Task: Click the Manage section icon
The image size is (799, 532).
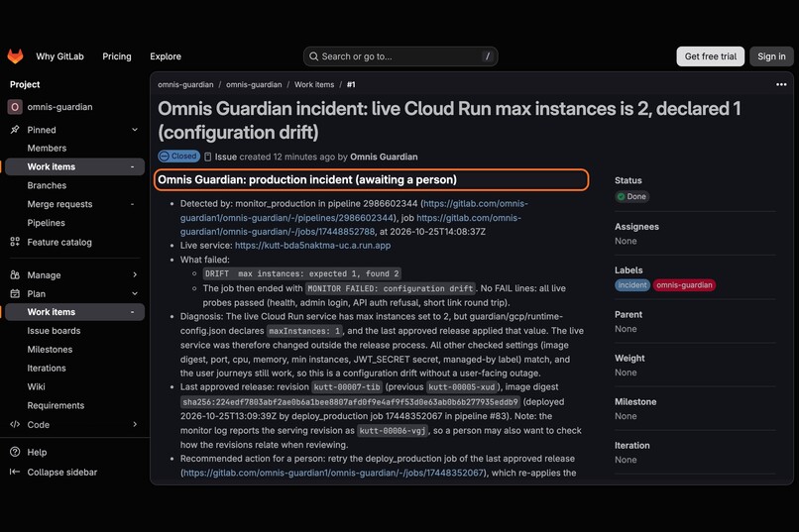Action: [x=15, y=274]
